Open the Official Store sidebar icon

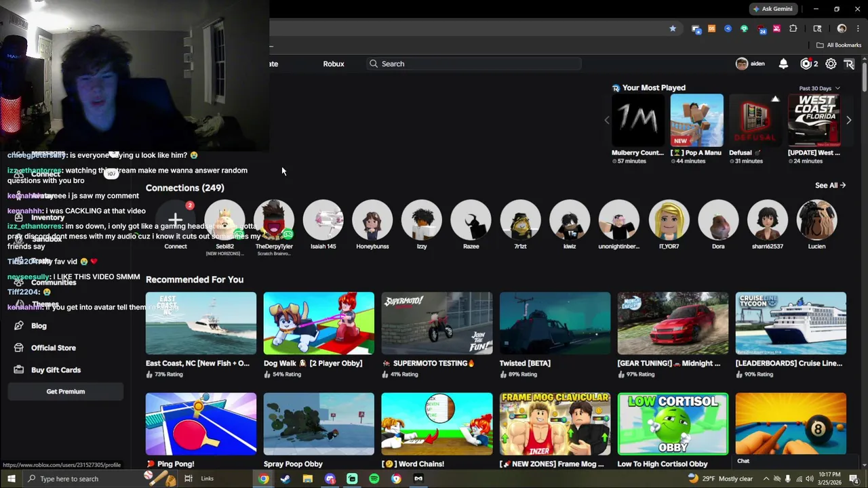18,348
